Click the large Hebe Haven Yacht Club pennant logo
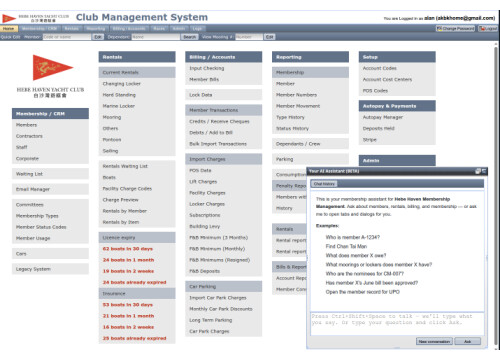500x360 pixels. coord(52,68)
